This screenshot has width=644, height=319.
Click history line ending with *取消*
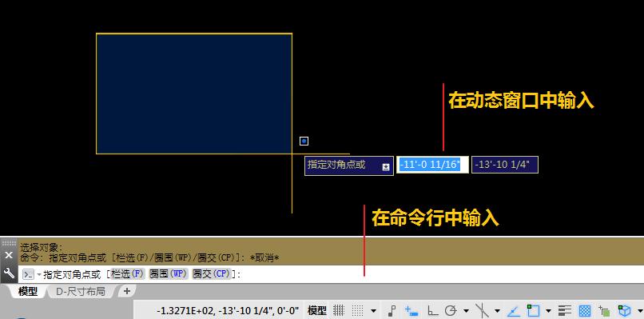click(x=150, y=258)
